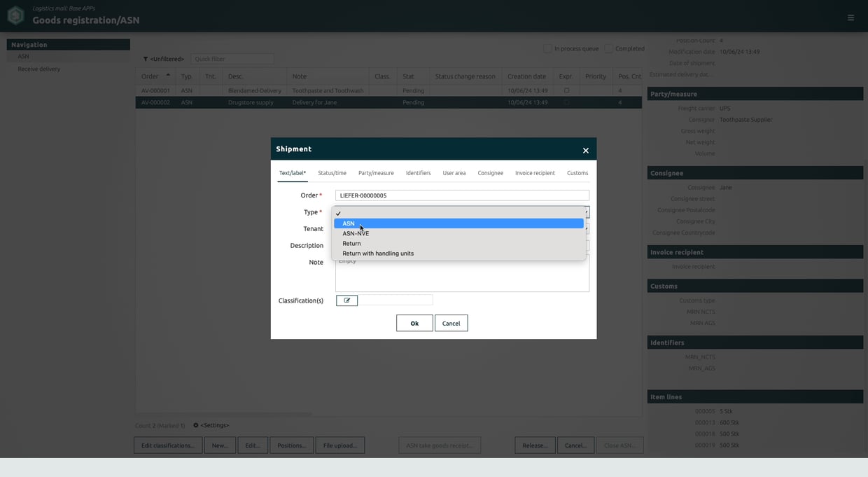The width and height of the screenshot is (868, 477).
Task: Toggle In process queue checkbox
Action: pos(548,48)
